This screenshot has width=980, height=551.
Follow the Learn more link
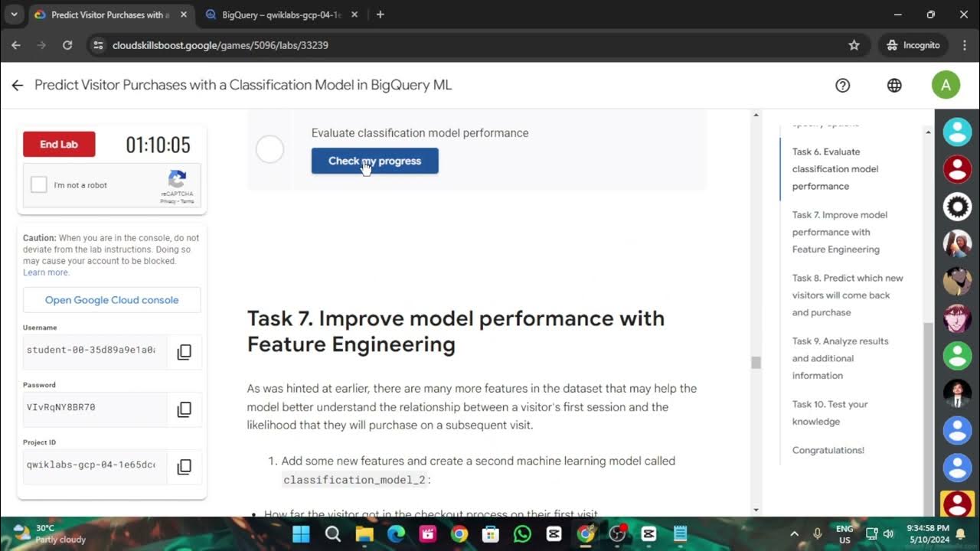pos(45,272)
